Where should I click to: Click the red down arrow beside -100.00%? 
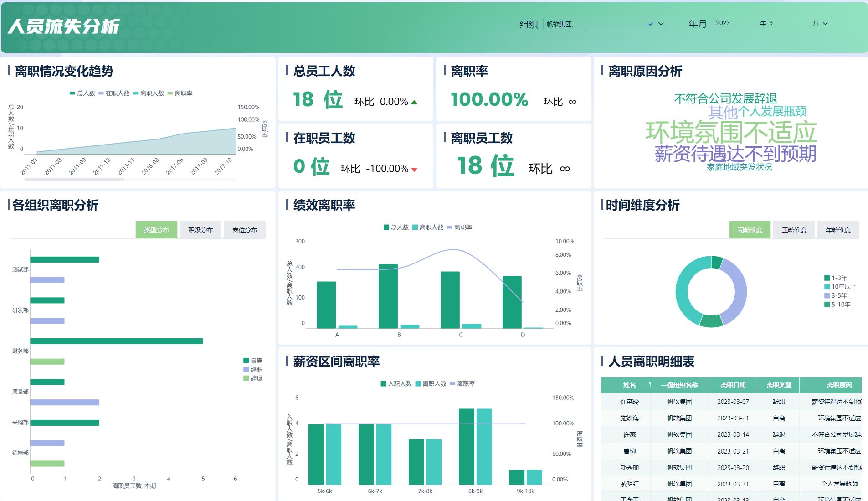pos(414,170)
